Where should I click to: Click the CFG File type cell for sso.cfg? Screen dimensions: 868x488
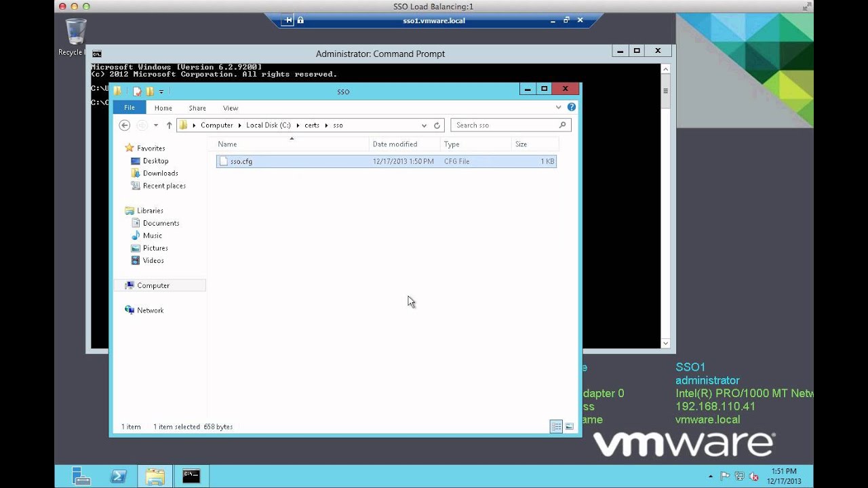click(456, 161)
